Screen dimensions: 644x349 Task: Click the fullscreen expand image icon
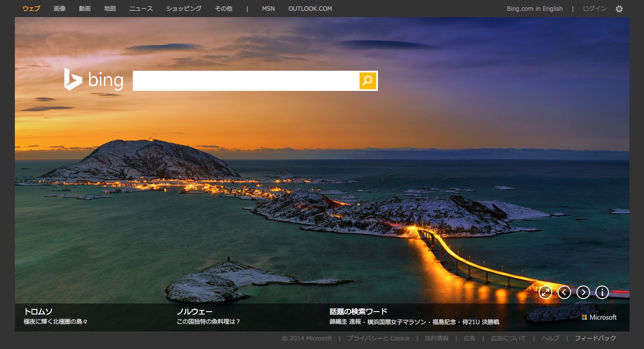(x=545, y=292)
